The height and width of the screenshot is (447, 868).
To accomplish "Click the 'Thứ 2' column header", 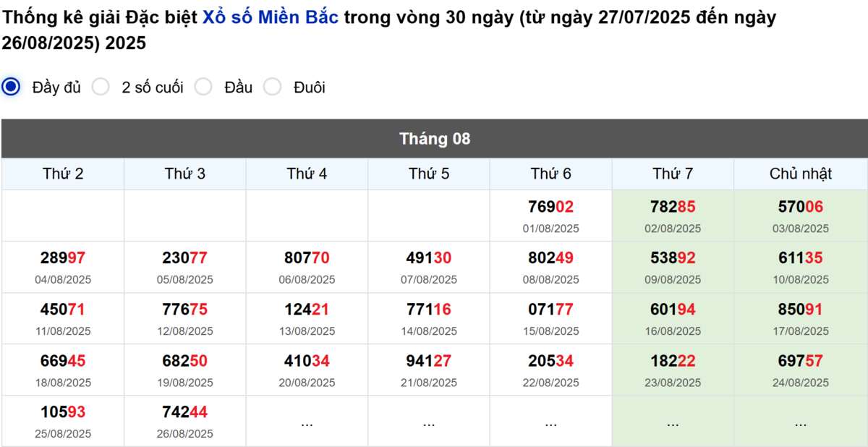I will tap(63, 174).
